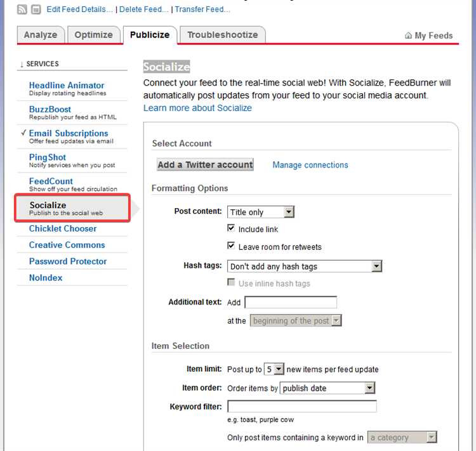This screenshot has width=476, height=451.
Task: Switch to the Analyze tab
Action: (41, 35)
